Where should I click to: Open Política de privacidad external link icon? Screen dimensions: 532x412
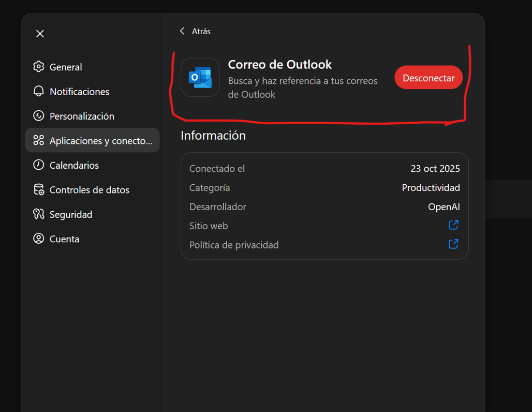pos(453,244)
